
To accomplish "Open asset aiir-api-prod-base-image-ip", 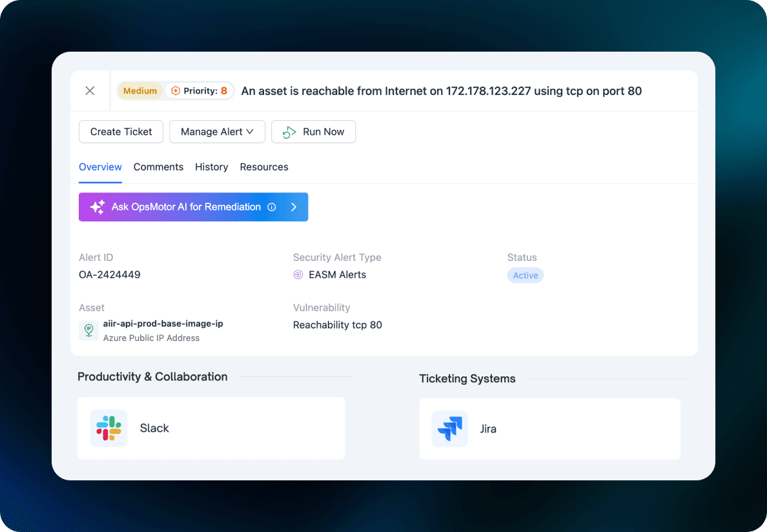I will (x=163, y=323).
